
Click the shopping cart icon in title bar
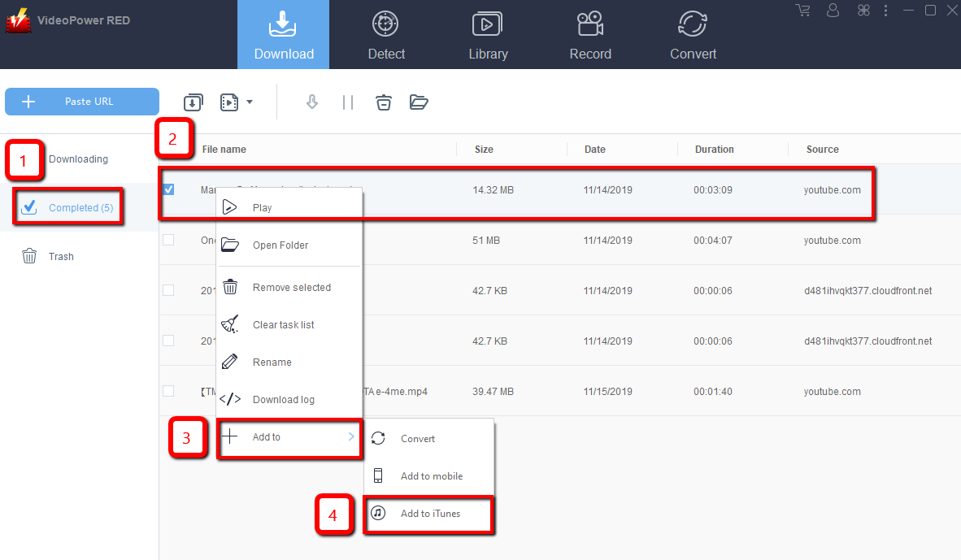point(803,11)
